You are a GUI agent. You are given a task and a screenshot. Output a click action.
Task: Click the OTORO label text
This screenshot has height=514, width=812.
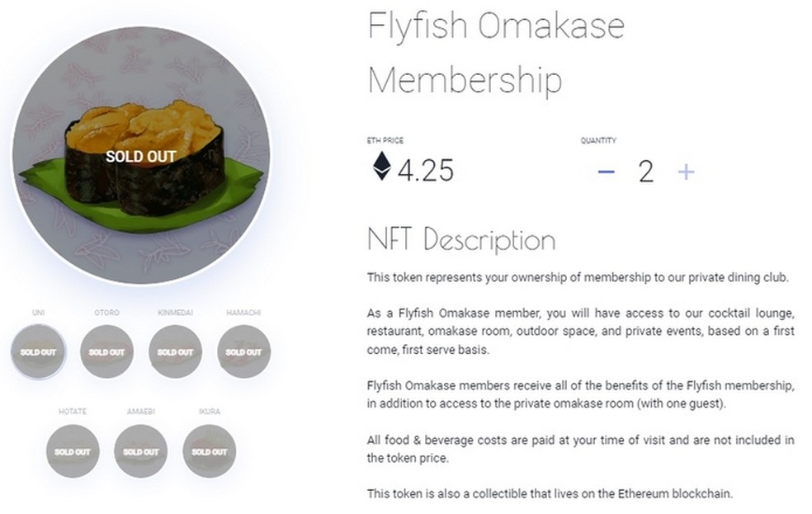click(106, 313)
